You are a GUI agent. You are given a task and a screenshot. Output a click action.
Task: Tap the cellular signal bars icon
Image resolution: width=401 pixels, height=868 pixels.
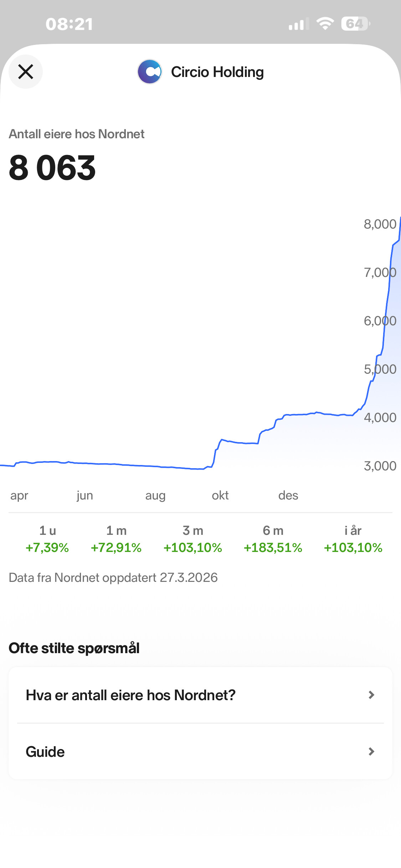[x=298, y=24]
